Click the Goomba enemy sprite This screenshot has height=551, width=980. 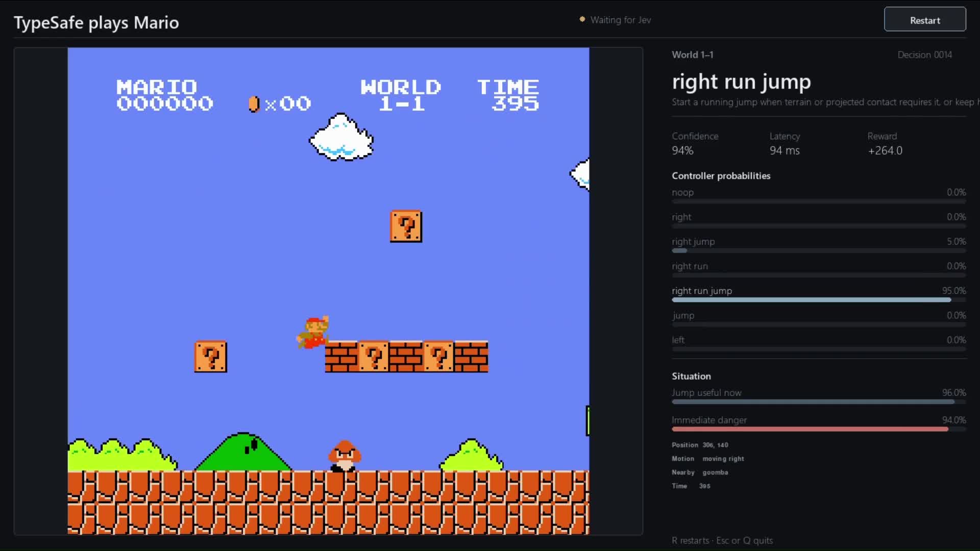coord(345,456)
